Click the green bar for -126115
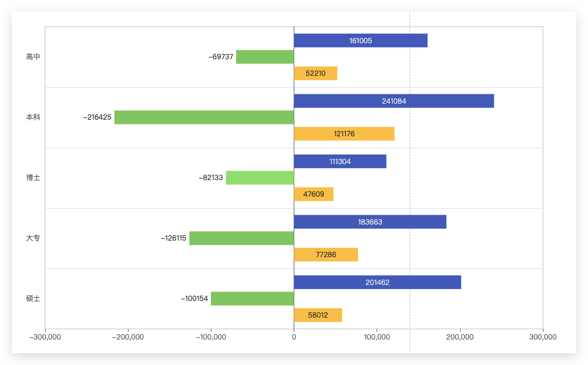 242,238
